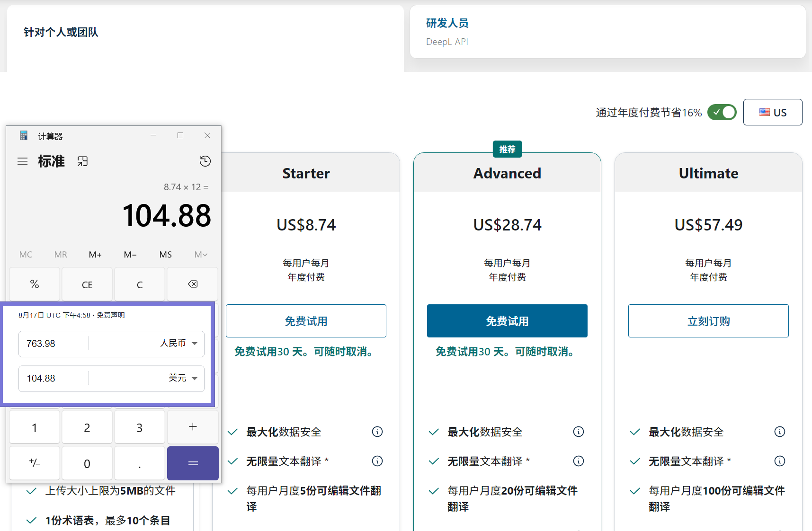Click info icon for Starter 最大化数据安全
812x531 pixels.
377,432
